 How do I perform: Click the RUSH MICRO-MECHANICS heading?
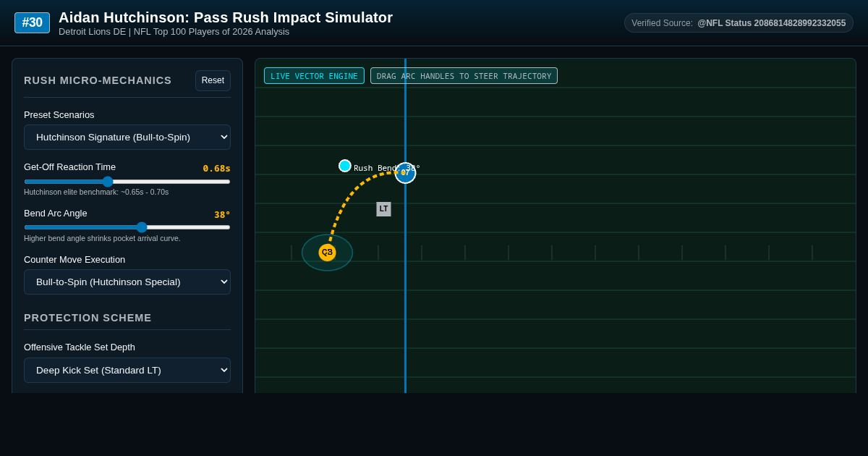pos(98,80)
